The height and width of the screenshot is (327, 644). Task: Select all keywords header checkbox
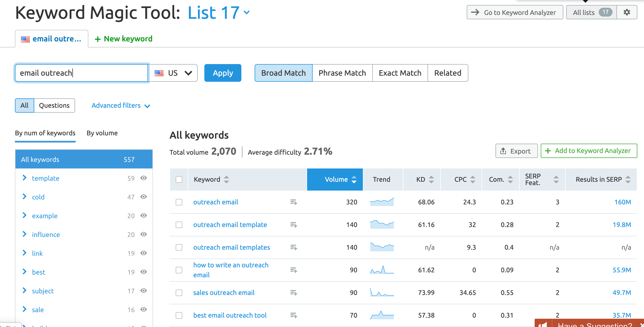(179, 180)
